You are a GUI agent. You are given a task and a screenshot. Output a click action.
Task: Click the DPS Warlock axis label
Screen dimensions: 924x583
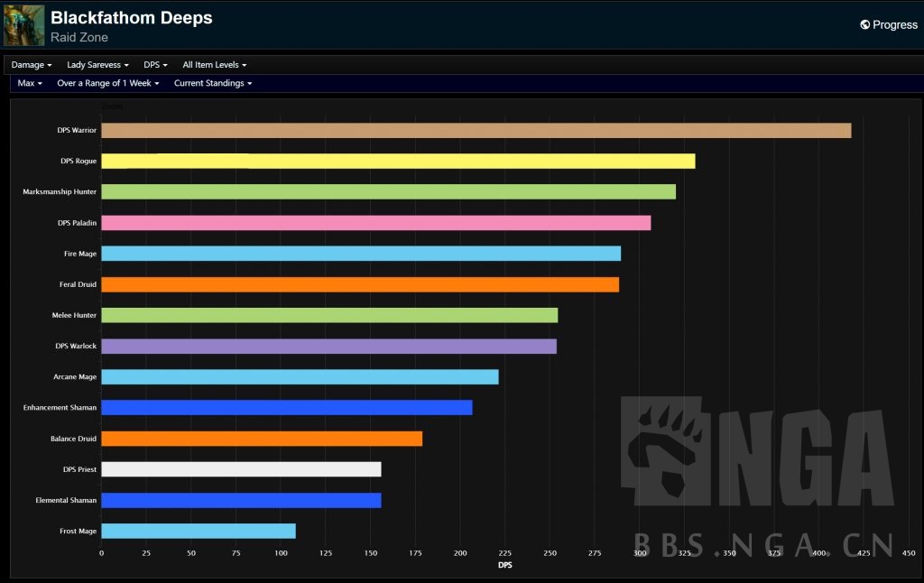click(76, 346)
